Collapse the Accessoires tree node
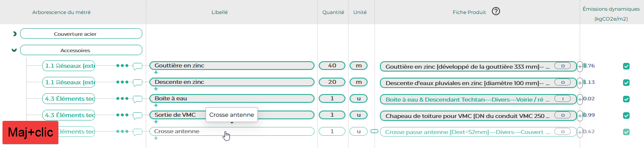The image size is (644, 148). pyautogui.click(x=14, y=50)
